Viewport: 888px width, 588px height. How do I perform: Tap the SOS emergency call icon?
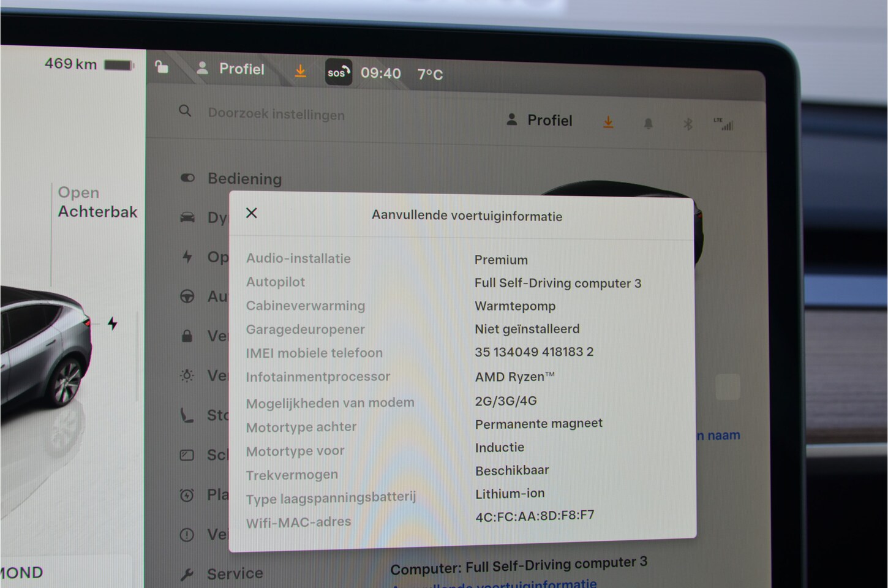338,72
